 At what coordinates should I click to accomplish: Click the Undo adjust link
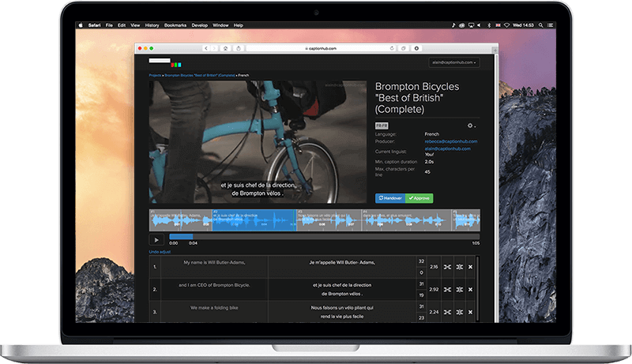(x=160, y=252)
